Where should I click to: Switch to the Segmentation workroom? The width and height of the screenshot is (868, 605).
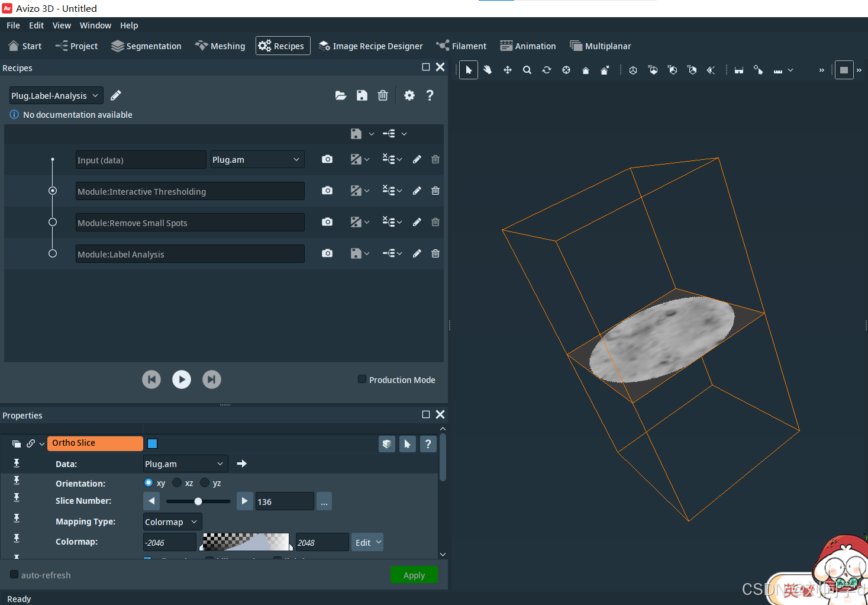(x=146, y=46)
